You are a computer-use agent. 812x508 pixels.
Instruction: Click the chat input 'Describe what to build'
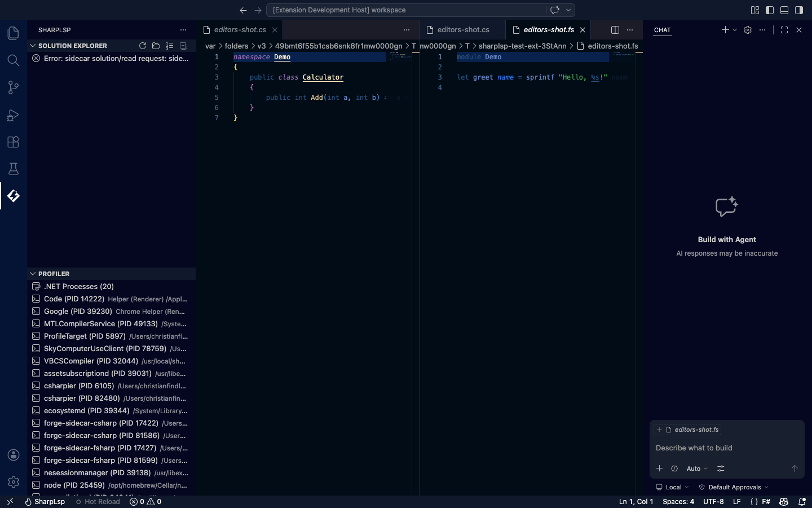[x=727, y=448]
